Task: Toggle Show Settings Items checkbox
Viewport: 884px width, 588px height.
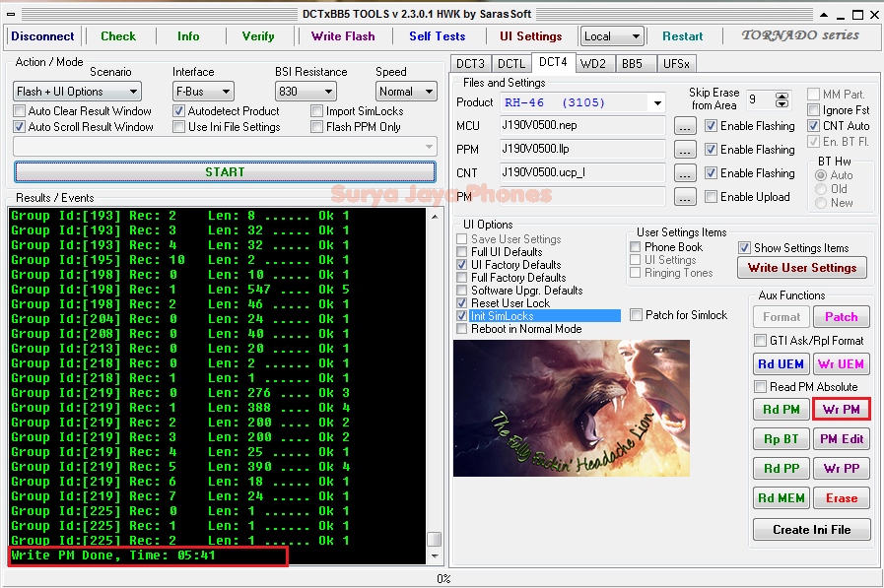Action: (x=744, y=248)
